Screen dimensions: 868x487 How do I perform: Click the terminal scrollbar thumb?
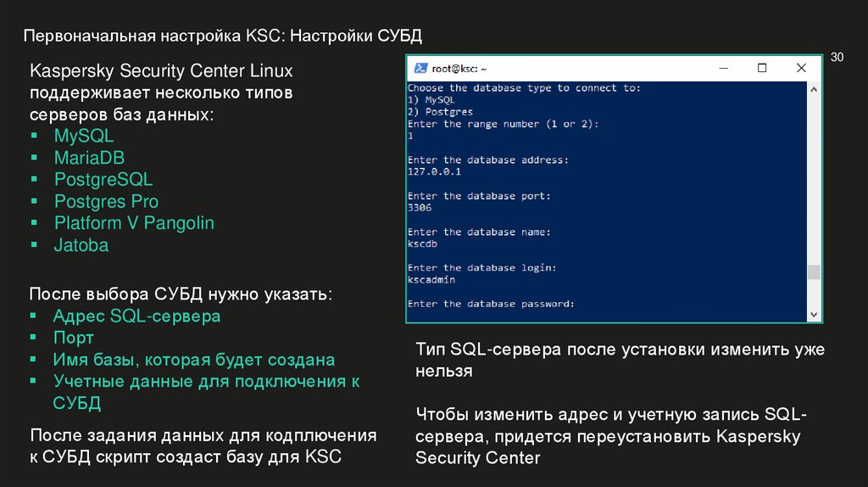click(x=814, y=272)
